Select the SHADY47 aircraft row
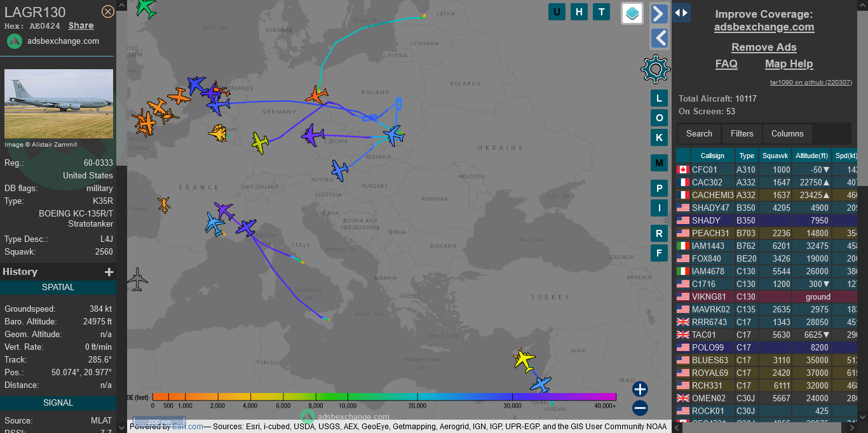 tap(767, 208)
